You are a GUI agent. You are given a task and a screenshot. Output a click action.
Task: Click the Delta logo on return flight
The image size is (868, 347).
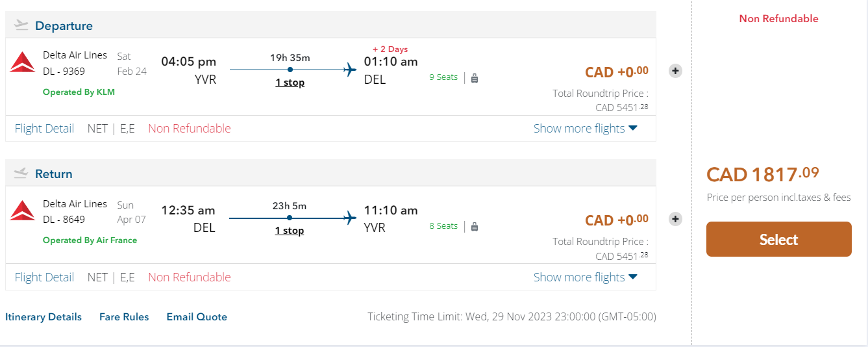tap(23, 211)
